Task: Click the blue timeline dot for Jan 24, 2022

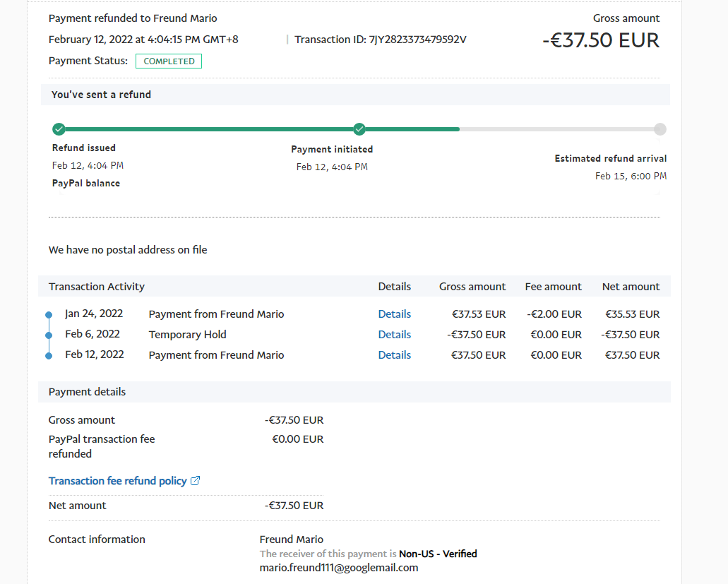Action: click(49, 315)
